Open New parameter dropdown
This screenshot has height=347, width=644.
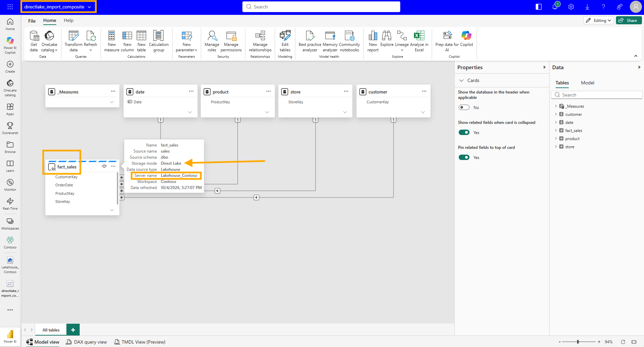(x=187, y=41)
